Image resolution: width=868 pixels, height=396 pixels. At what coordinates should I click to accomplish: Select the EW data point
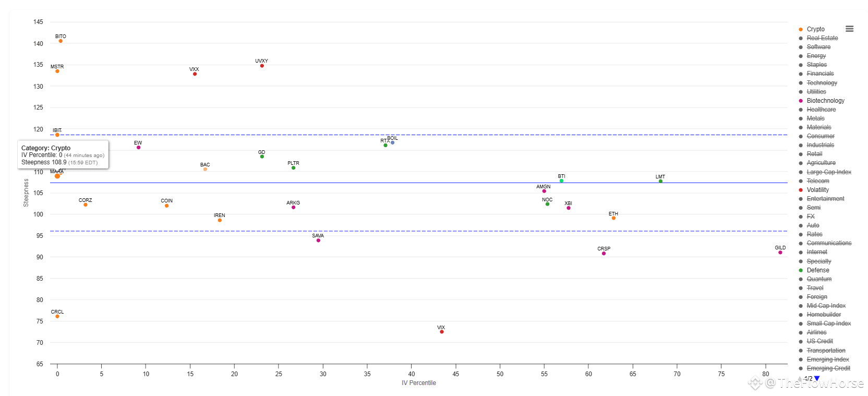138,147
